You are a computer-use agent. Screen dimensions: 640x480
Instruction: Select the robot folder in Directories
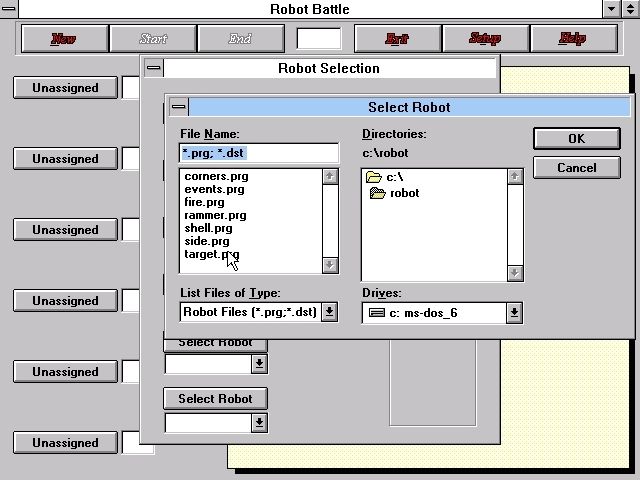403,193
